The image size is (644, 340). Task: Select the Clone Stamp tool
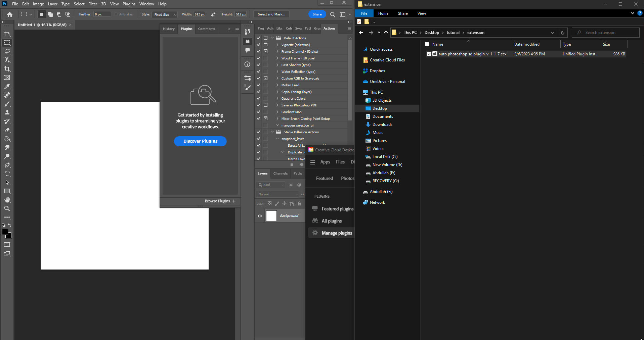click(7, 113)
